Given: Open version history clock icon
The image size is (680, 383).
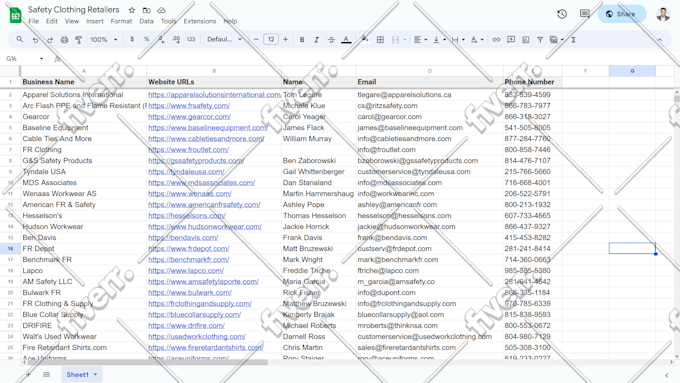Looking at the screenshot, I should click(562, 14).
